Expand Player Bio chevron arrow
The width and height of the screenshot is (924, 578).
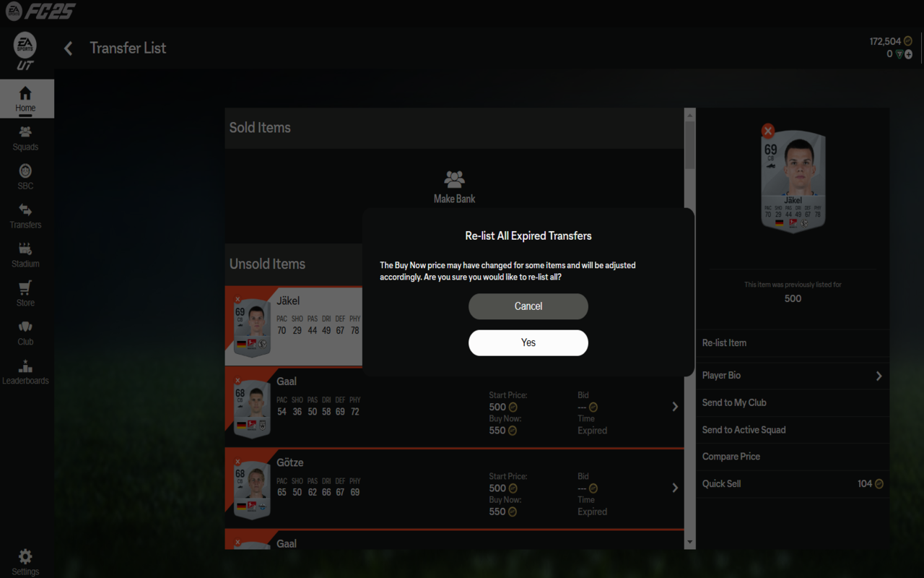click(x=879, y=376)
